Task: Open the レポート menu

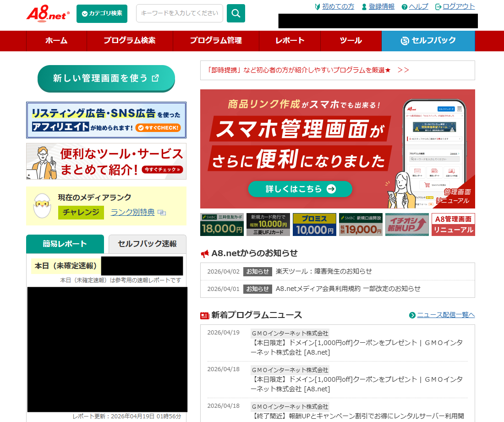Action: click(290, 41)
